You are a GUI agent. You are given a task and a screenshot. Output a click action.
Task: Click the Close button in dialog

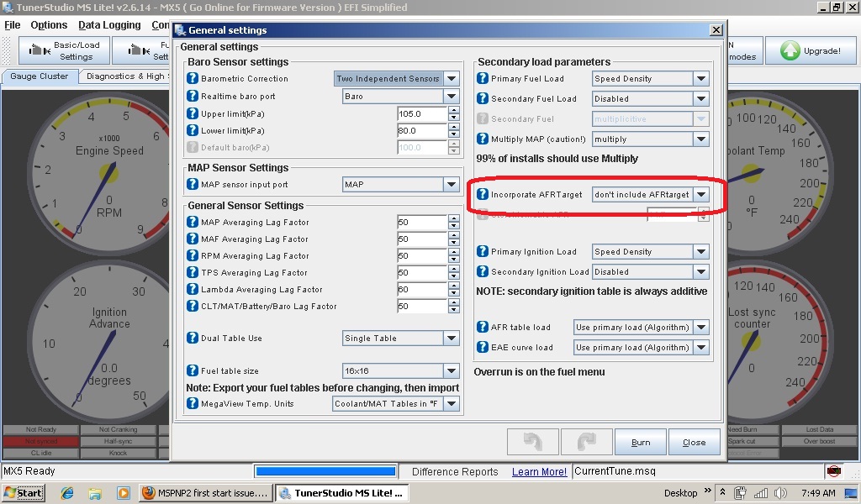(694, 442)
